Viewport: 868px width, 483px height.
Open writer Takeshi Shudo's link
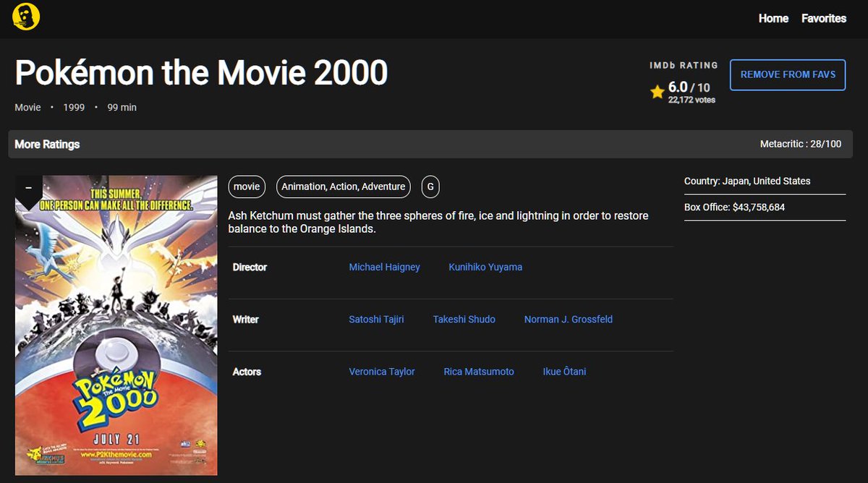(x=464, y=319)
